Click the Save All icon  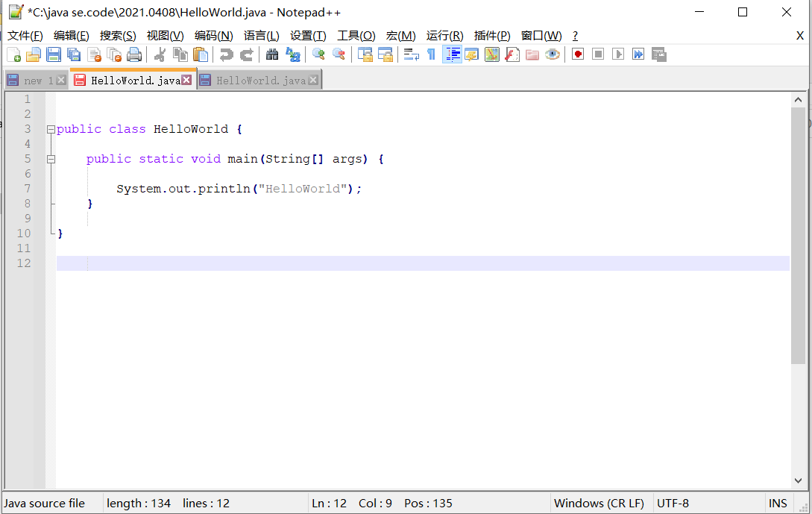point(74,54)
